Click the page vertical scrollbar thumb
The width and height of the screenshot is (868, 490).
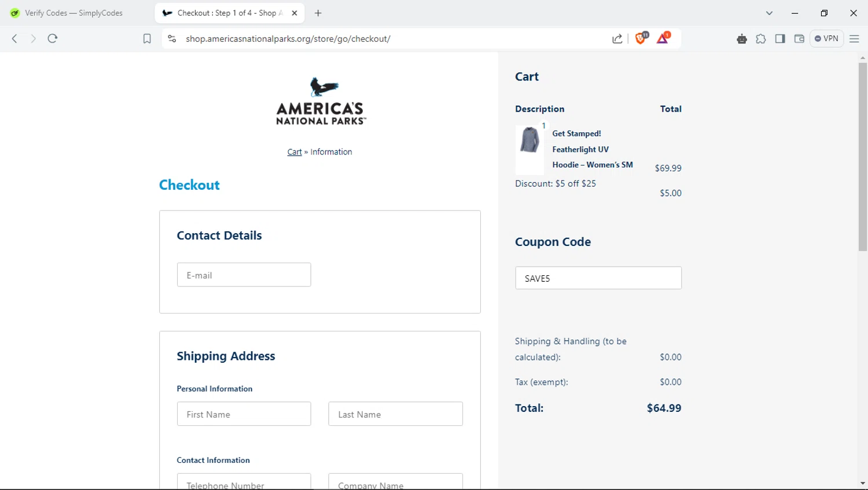click(x=863, y=156)
